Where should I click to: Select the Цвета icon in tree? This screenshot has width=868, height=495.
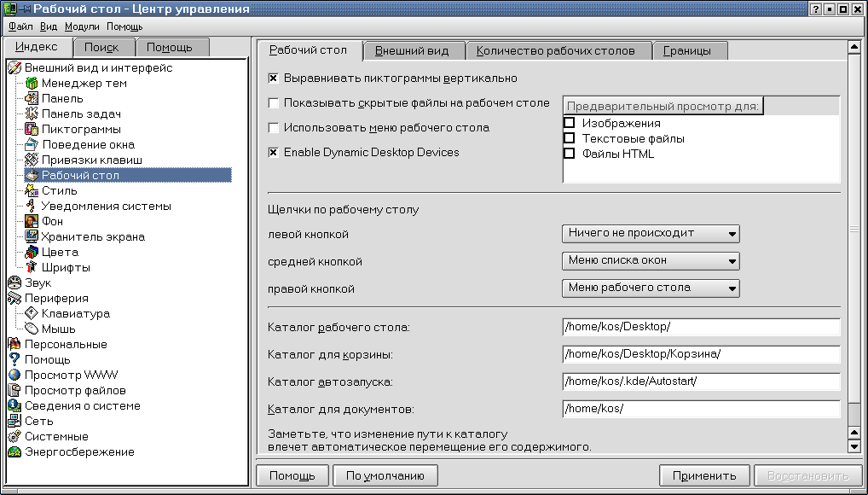32,253
